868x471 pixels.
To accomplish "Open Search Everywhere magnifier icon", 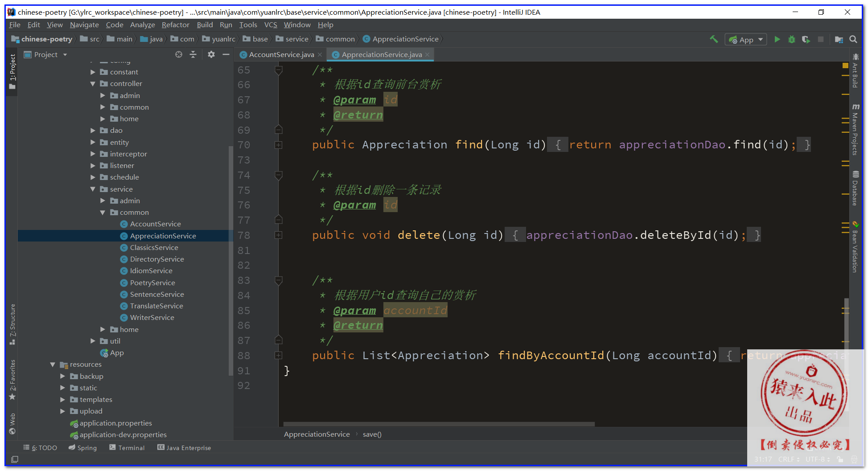I will 853,39.
